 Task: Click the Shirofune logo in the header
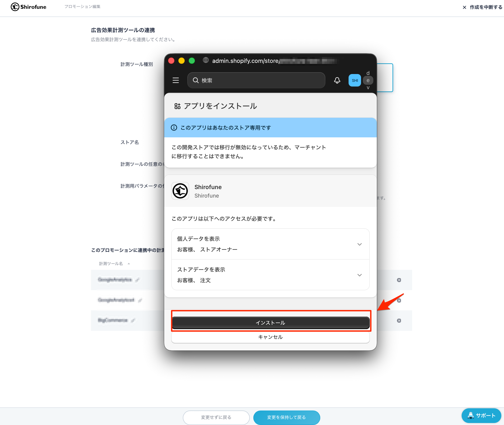[28, 7]
